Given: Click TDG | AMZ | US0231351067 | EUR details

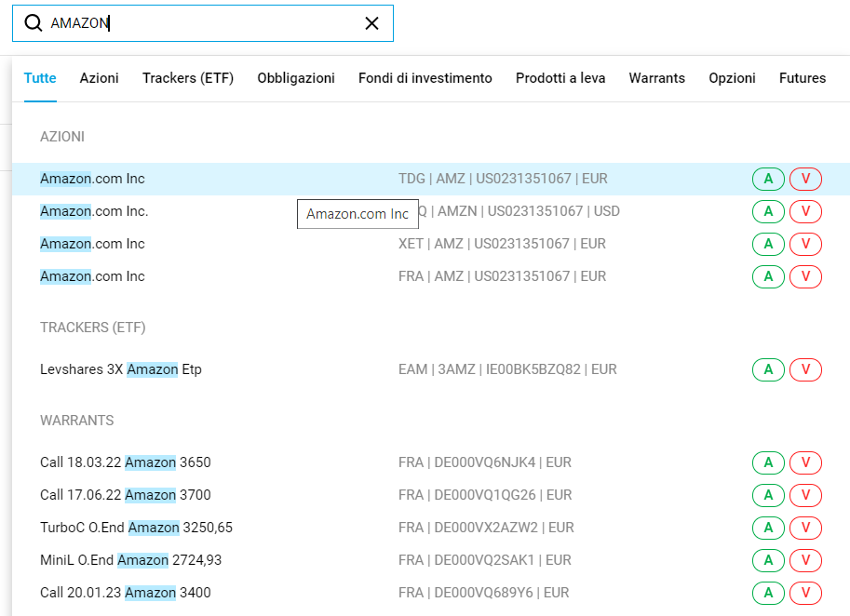Looking at the screenshot, I should (x=503, y=179).
